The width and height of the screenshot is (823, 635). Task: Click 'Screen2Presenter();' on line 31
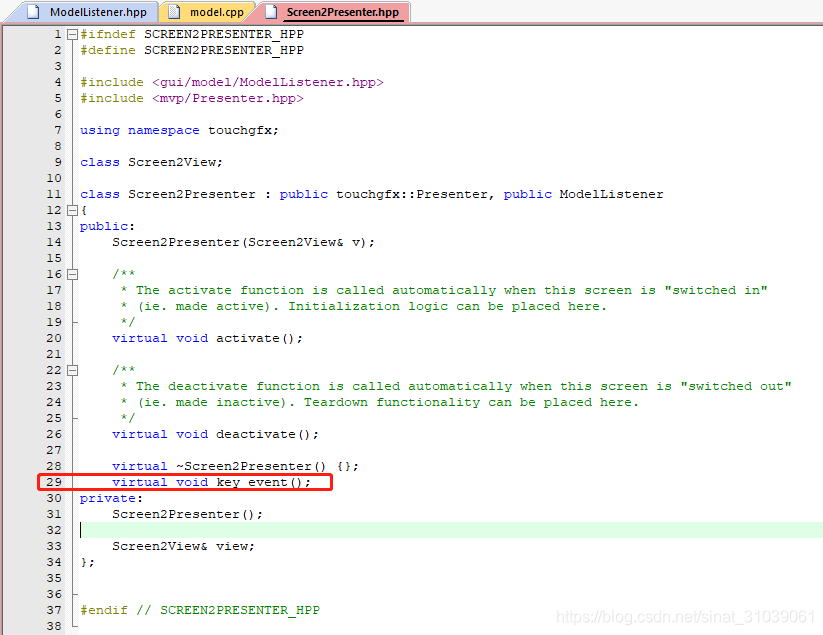(x=187, y=514)
